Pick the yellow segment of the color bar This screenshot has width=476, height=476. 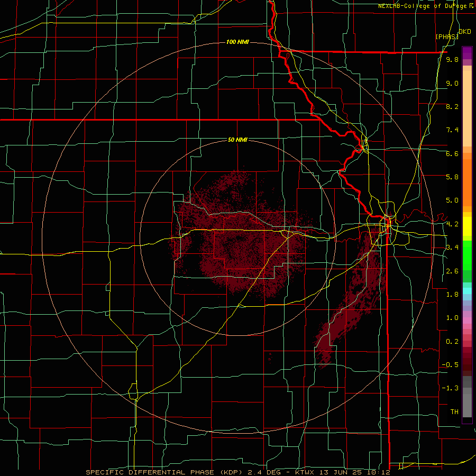pyautogui.click(x=467, y=226)
